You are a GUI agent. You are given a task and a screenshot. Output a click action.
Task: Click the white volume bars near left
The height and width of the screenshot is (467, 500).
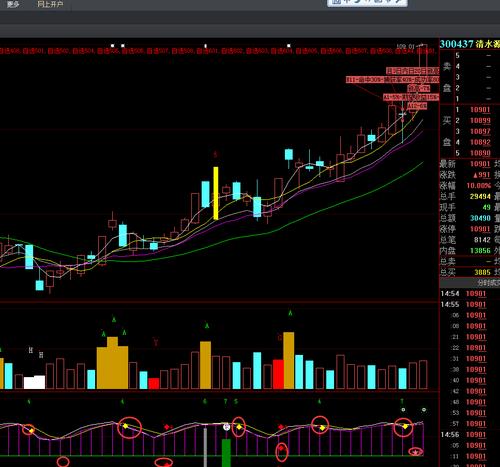[34, 382]
